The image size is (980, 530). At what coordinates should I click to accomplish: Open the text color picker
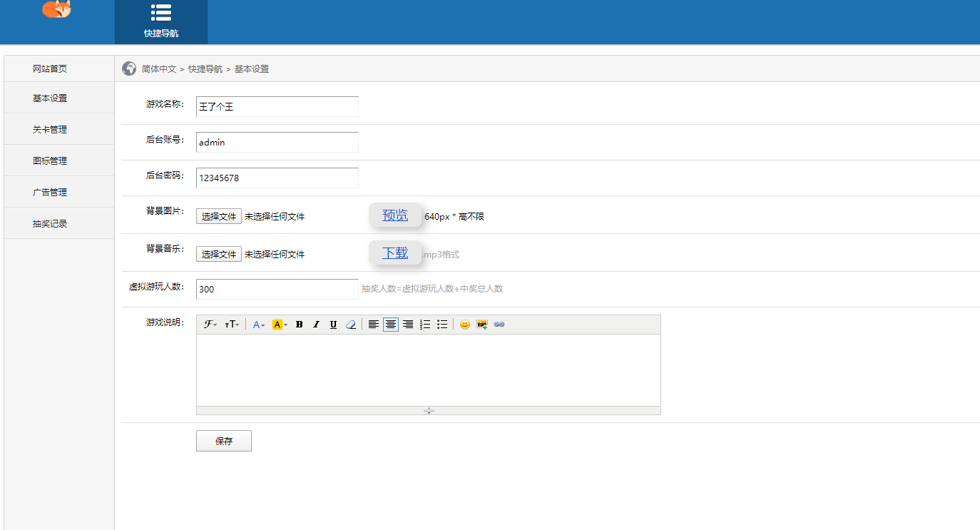point(259,325)
